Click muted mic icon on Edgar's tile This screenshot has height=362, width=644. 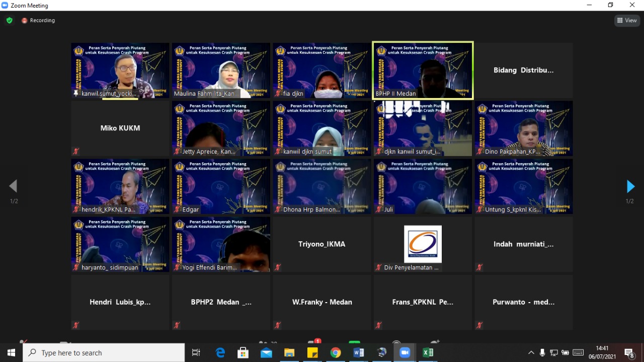click(177, 209)
